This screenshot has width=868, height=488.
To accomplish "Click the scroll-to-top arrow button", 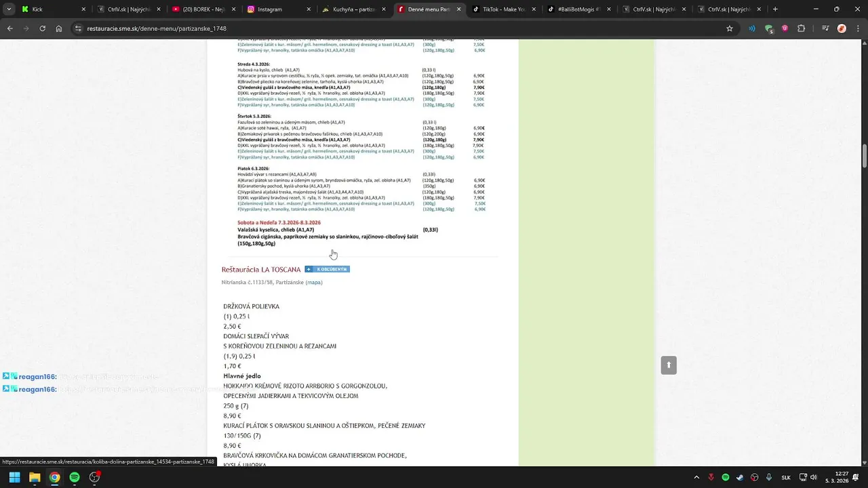I will [x=669, y=365].
